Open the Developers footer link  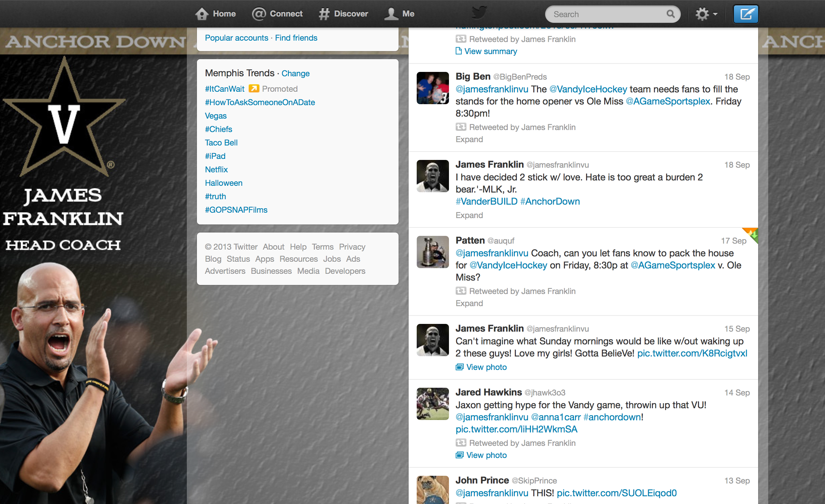pyautogui.click(x=345, y=271)
